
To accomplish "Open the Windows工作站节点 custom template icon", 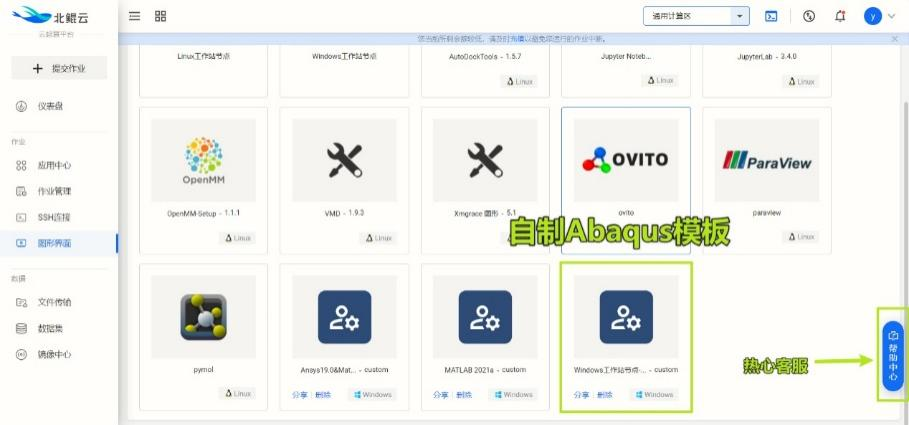I will coord(626,317).
